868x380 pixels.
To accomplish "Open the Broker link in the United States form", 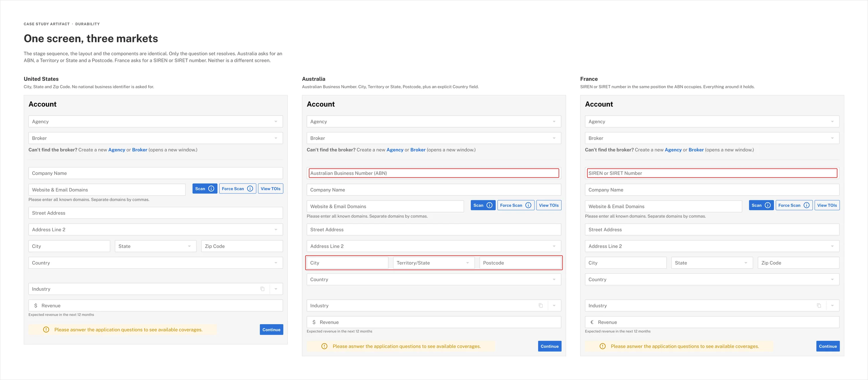I will [x=140, y=150].
